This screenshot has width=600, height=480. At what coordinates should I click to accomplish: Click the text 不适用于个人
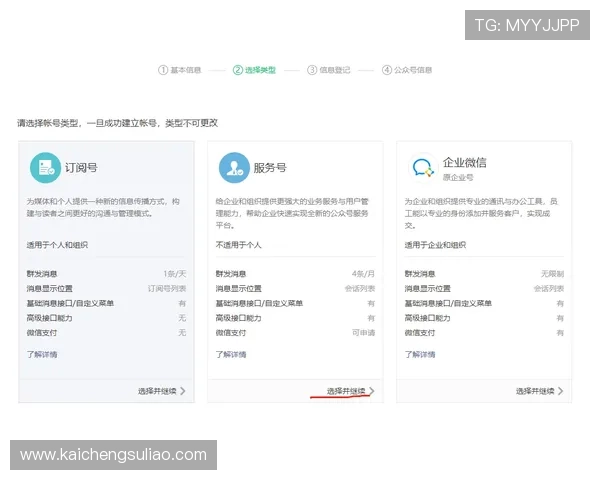tap(238, 245)
